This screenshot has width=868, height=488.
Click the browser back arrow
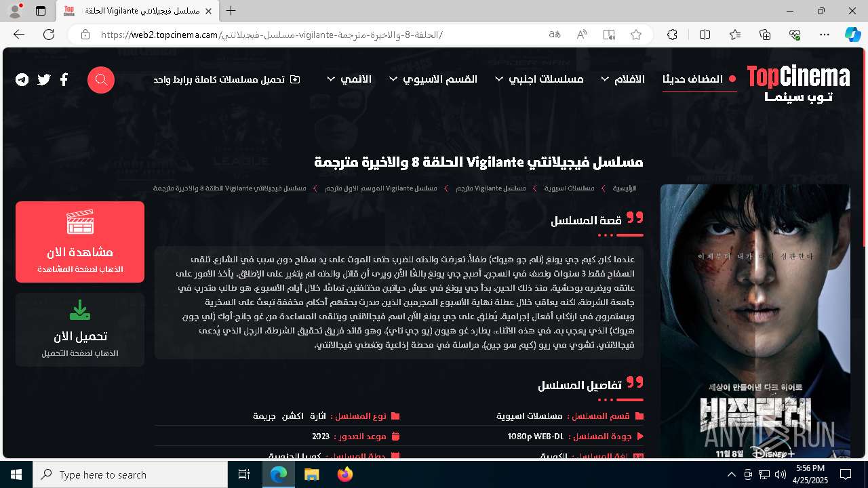19,35
